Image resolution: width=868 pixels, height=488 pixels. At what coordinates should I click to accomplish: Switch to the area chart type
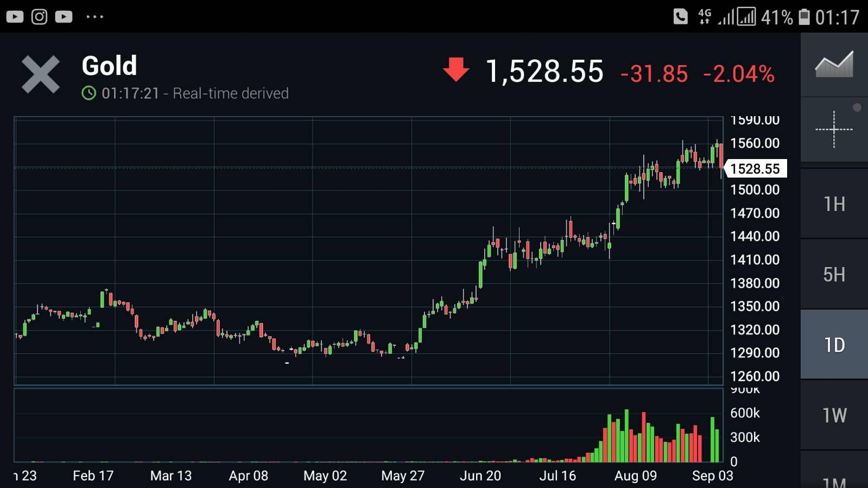pos(834,65)
